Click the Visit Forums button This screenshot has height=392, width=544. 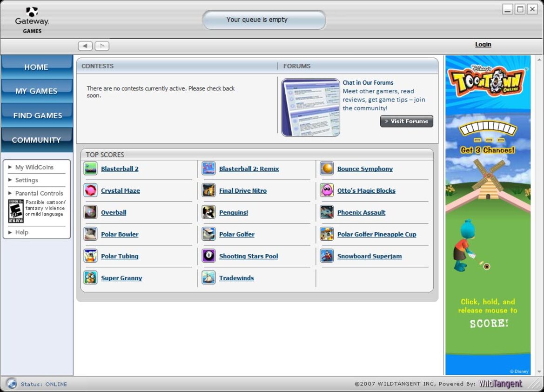407,121
